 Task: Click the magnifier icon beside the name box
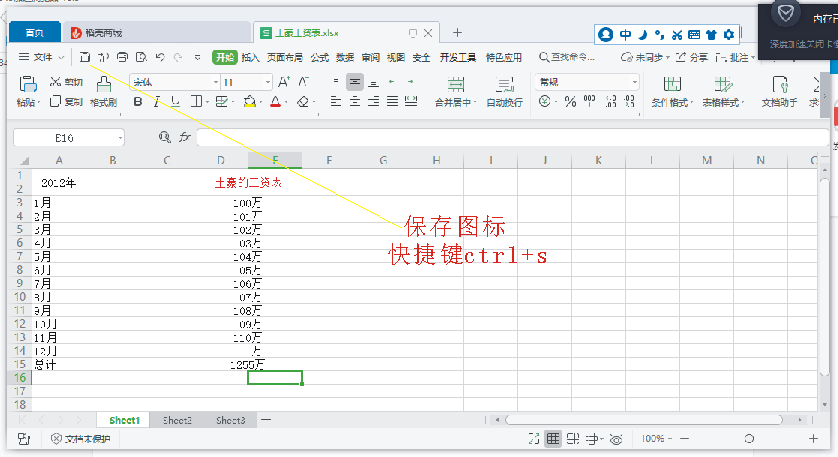(165, 137)
